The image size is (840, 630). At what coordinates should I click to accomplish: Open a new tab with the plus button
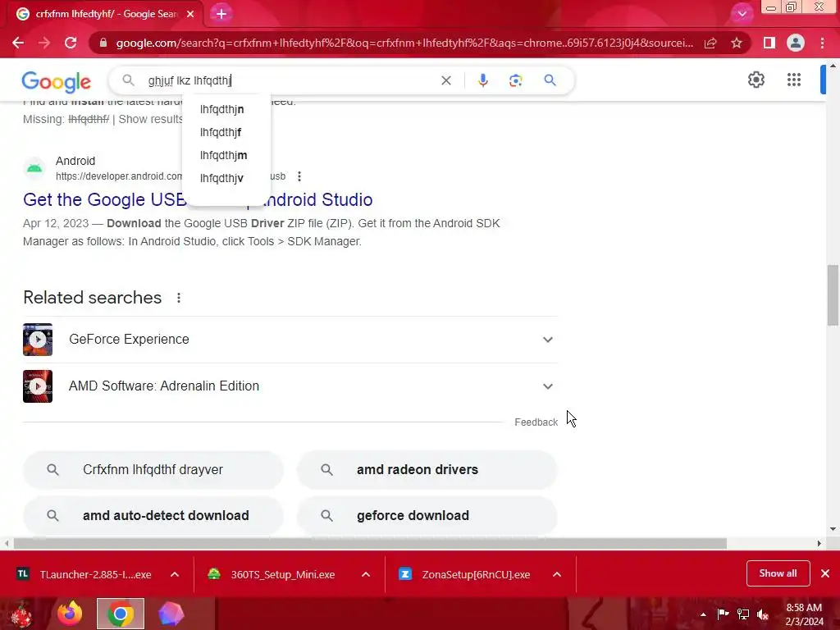pyautogui.click(x=221, y=14)
